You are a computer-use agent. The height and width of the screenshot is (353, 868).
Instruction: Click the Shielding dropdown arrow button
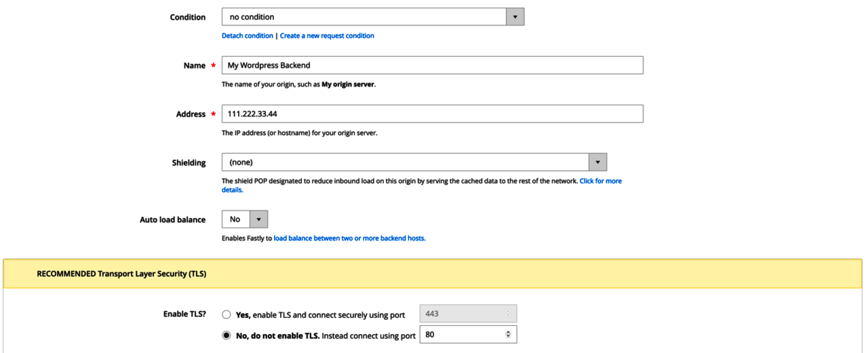point(597,163)
